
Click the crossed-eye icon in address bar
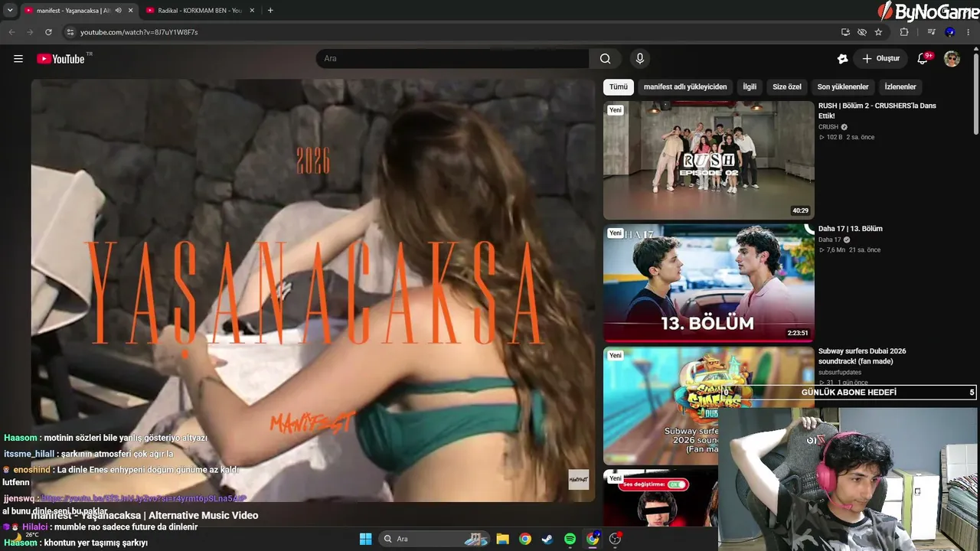tap(862, 32)
